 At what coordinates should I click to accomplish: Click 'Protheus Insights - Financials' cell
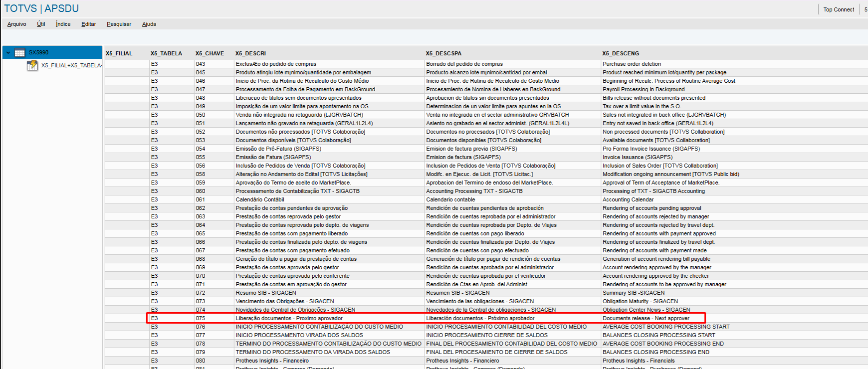pyautogui.click(x=734, y=361)
